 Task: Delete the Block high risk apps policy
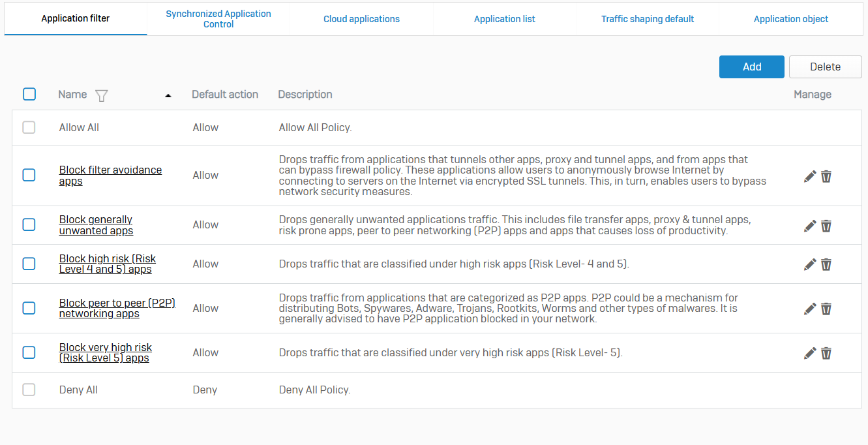[826, 264]
